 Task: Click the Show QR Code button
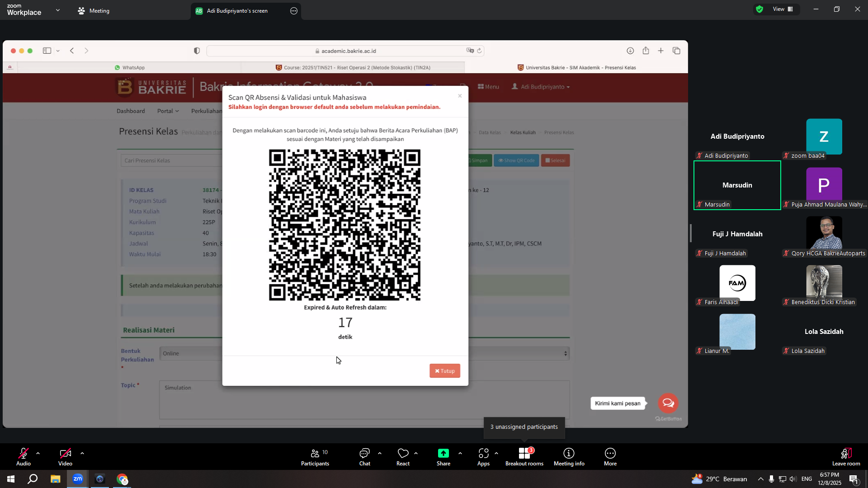[x=516, y=160]
